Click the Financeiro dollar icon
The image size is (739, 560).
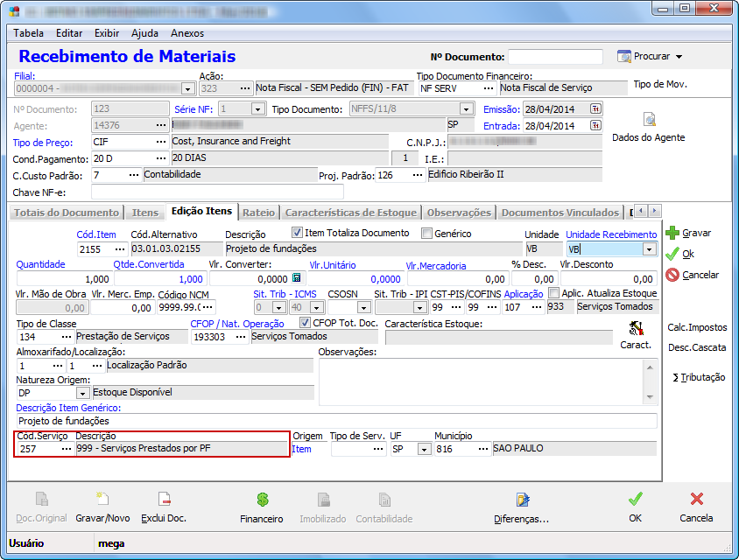[x=261, y=500]
